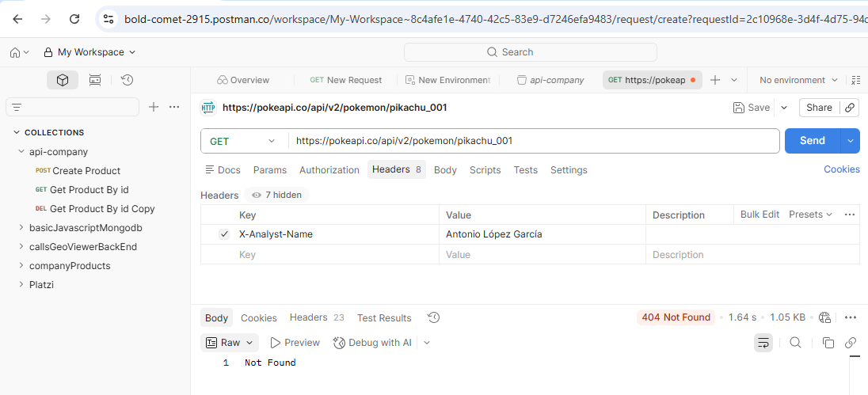Viewport: 868px width, 395px height.
Task: Open the History sidebar icon
Action: click(128, 80)
